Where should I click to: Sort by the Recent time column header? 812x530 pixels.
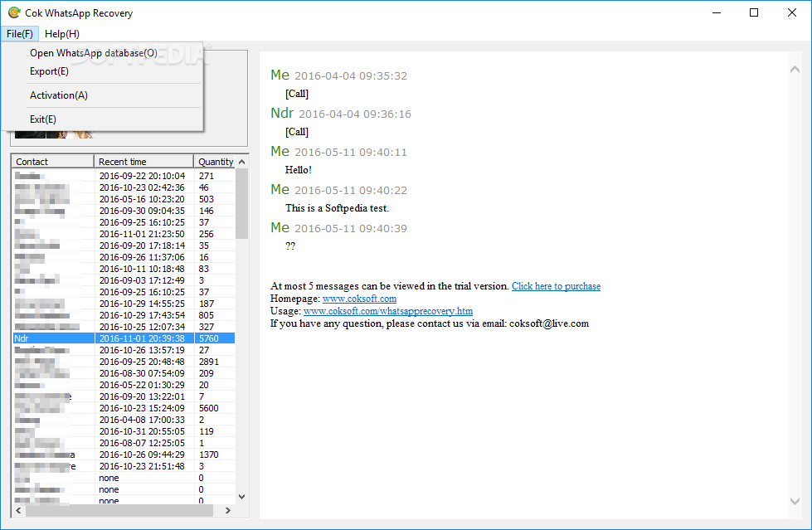144,162
